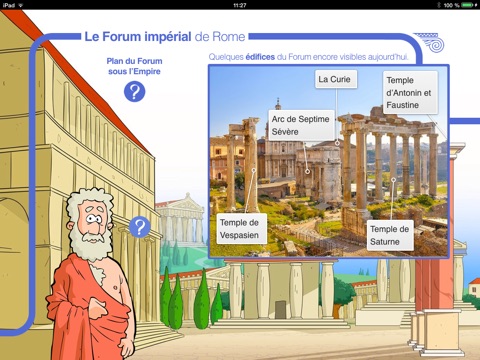
Task: Tap the Temple de Saturne hotspot dot
Action: (393, 180)
